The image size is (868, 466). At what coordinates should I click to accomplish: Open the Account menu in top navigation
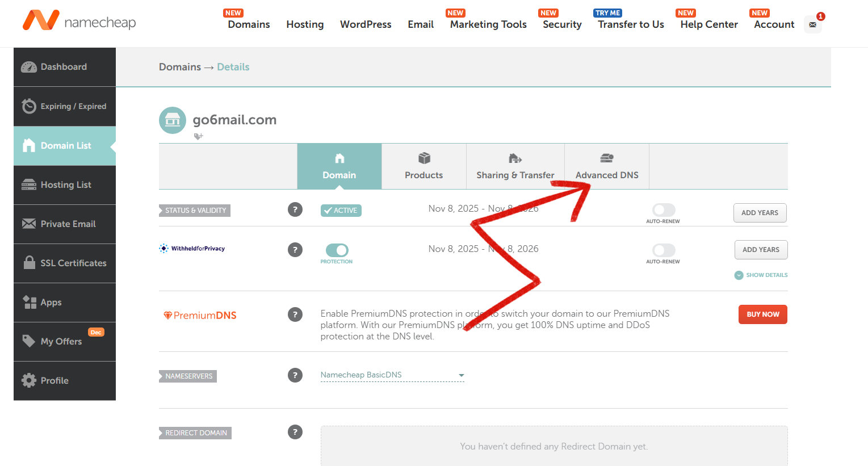point(774,24)
